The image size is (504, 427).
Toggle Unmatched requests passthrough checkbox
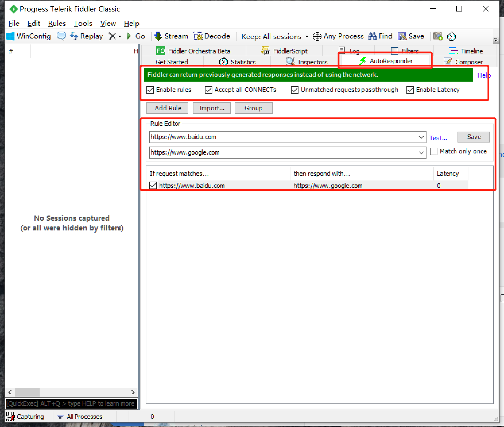coord(295,90)
